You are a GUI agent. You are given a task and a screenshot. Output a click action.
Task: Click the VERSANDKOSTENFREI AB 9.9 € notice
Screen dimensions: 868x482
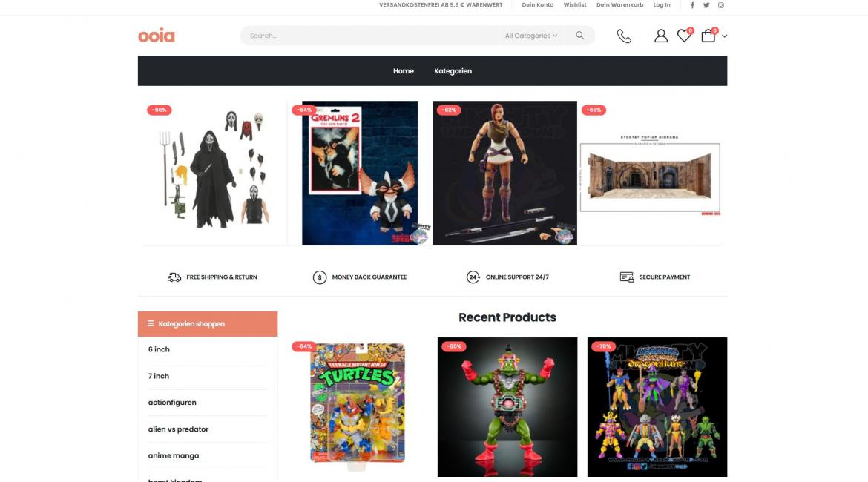pyautogui.click(x=441, y=5)
